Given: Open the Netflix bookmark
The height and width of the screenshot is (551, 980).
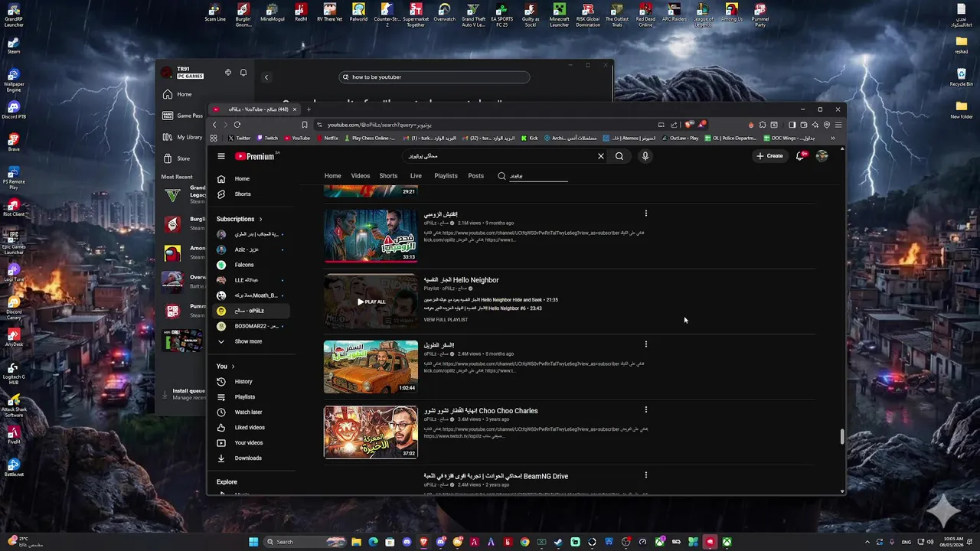Looking at the screenshot, I should [327, 139].
